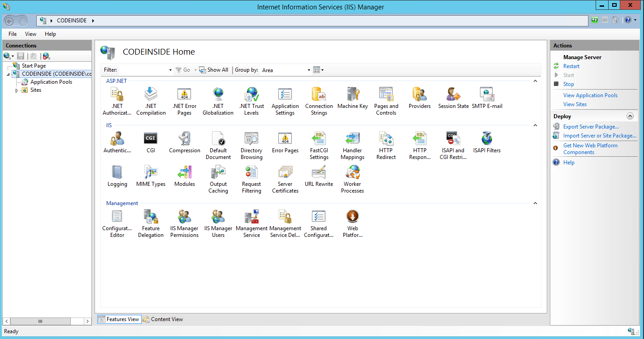644x339 pixels.
Task: Open .NET Authorization Rules feature
Action: point(117,101)
